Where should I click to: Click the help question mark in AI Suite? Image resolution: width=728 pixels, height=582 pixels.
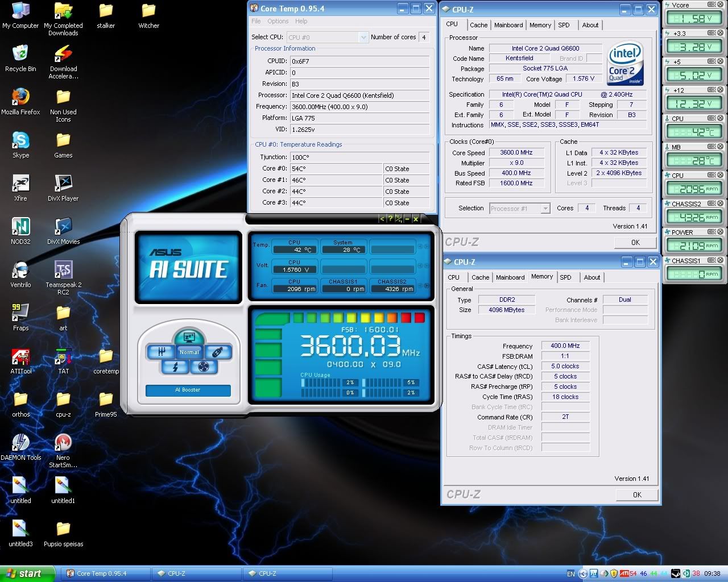pyautogui.click(x=390, y=219)
